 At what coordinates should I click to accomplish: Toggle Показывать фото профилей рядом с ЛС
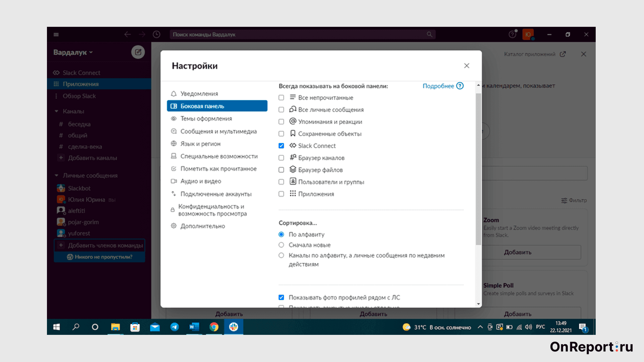281,297
